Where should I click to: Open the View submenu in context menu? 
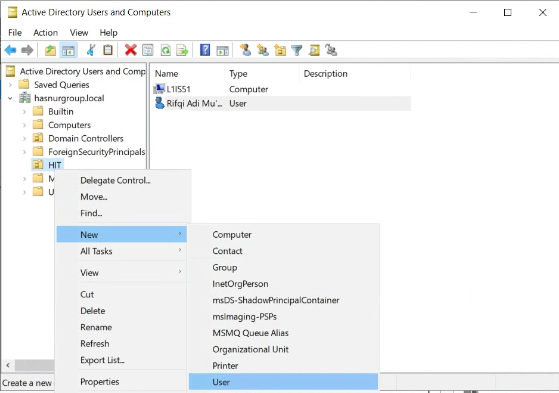[x=122, y=273]
